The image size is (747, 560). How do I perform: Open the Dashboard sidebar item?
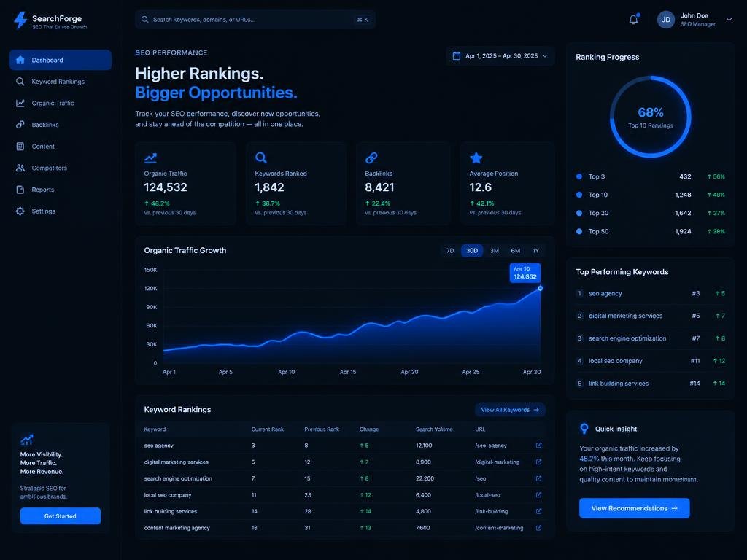pos(61,60)
